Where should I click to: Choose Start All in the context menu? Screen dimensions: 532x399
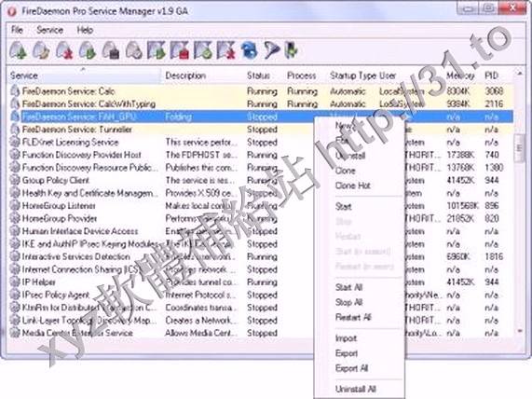[349, 287]
